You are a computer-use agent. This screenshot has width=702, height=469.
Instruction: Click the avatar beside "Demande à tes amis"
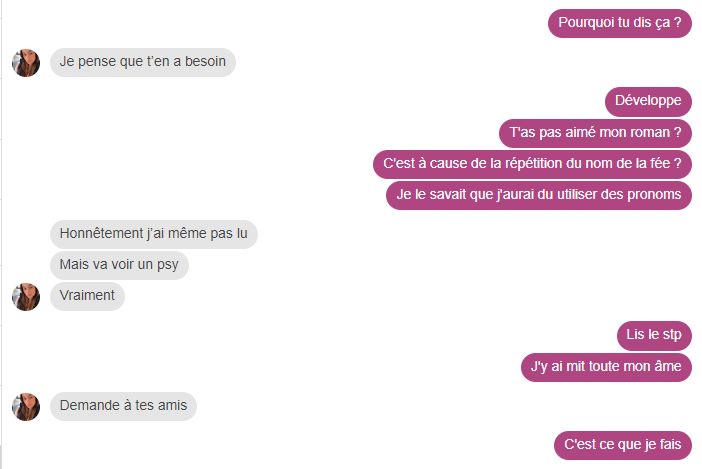pyautogui.click(x=26, y=407)
